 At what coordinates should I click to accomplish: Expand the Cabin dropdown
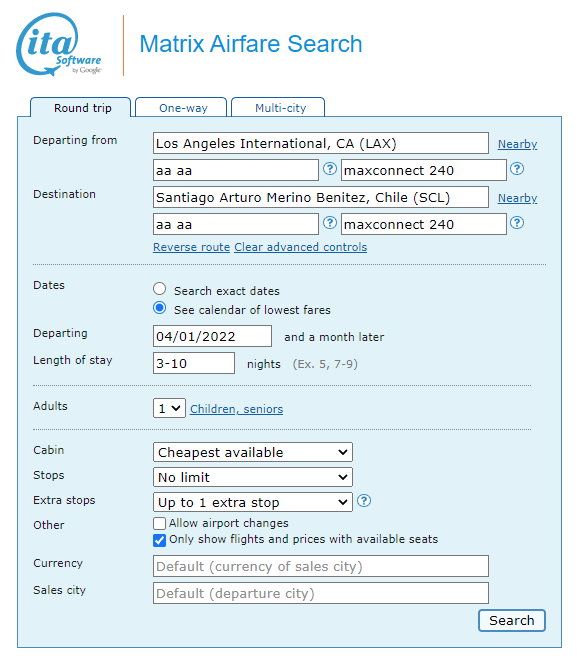tap(252, 452)
